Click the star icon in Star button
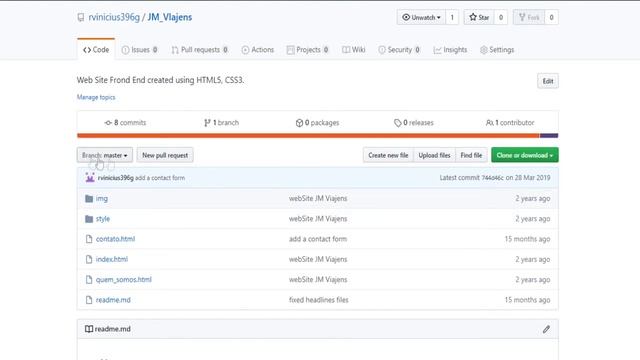The width and height of the screenshot is (640, 360). click(473, 17)
